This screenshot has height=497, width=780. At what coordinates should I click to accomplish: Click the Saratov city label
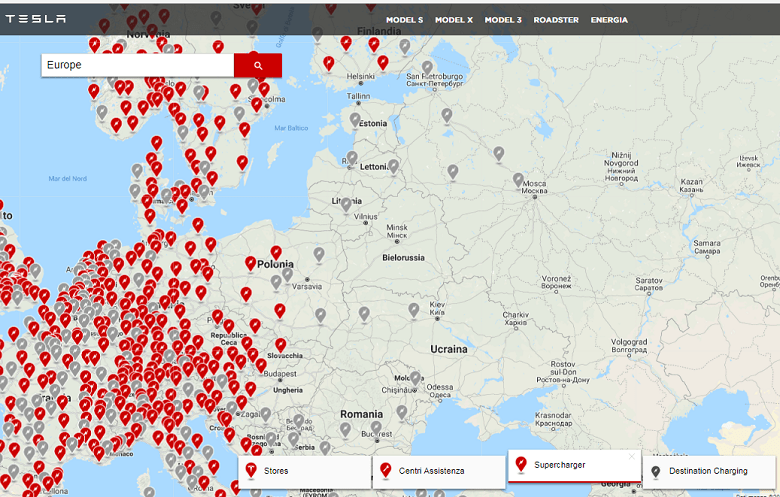click(x=649, y=284)
